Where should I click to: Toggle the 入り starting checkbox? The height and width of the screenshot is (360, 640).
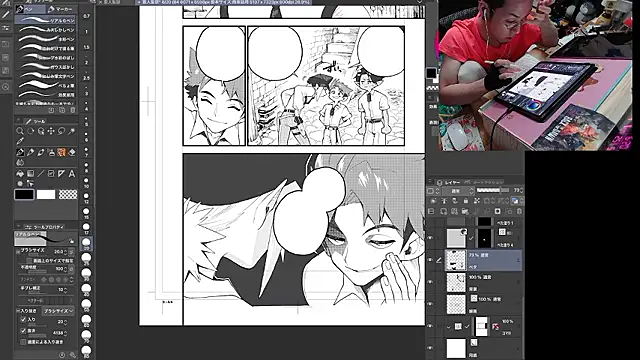click(23, 320)
